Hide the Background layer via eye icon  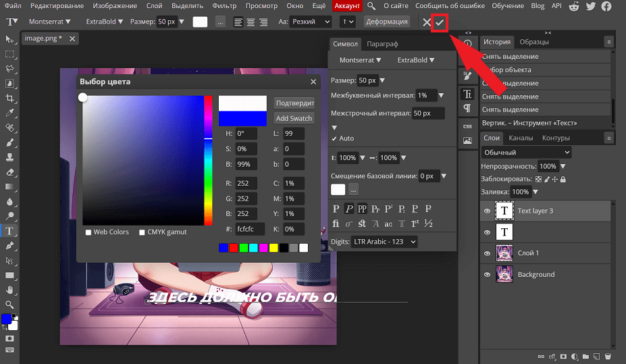(487, 275)
